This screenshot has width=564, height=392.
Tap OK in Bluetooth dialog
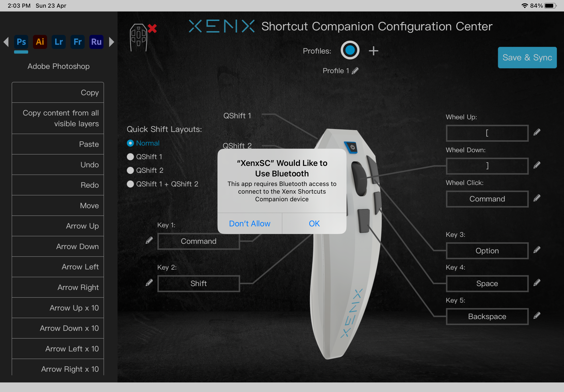(314, 223)
